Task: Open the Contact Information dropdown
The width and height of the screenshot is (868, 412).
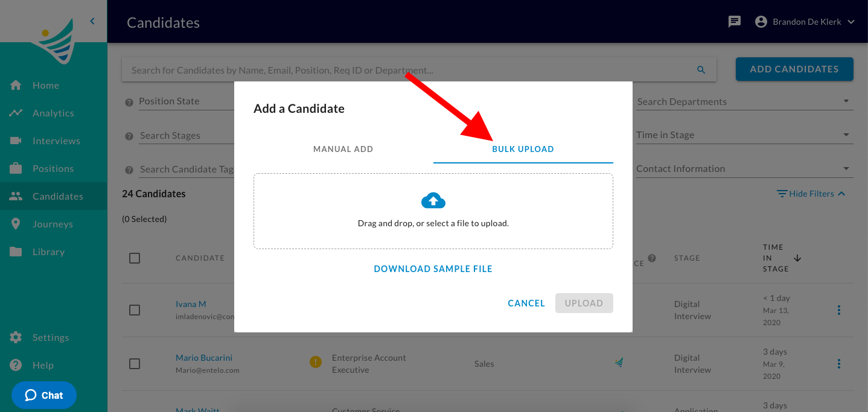Action: pyautogui.click(x=744, y=169)
